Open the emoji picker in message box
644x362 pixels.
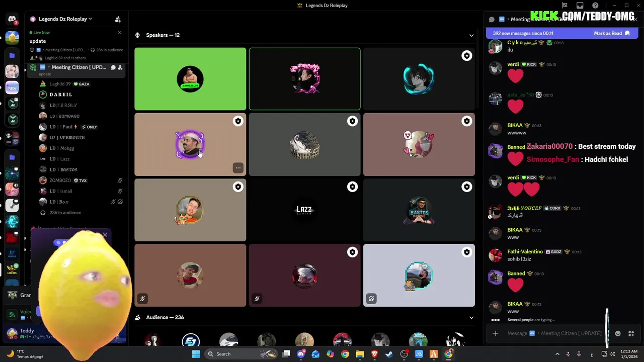(618, 333)
